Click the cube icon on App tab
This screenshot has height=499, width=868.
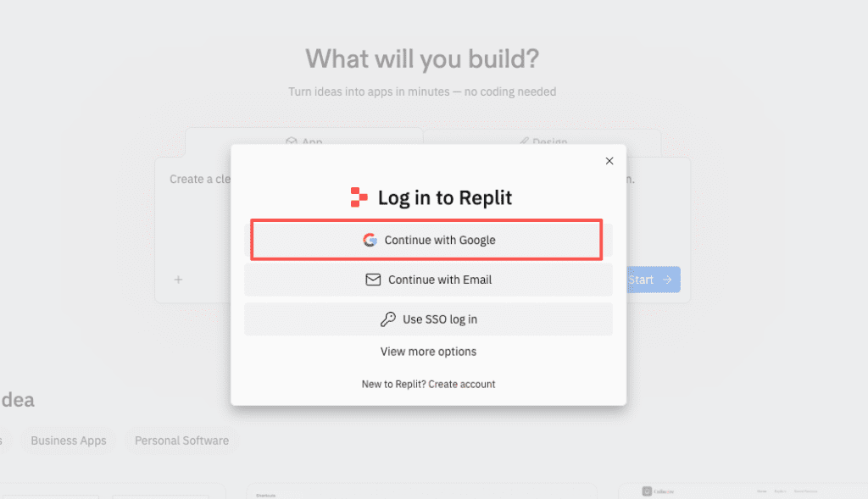coord(291,141)
